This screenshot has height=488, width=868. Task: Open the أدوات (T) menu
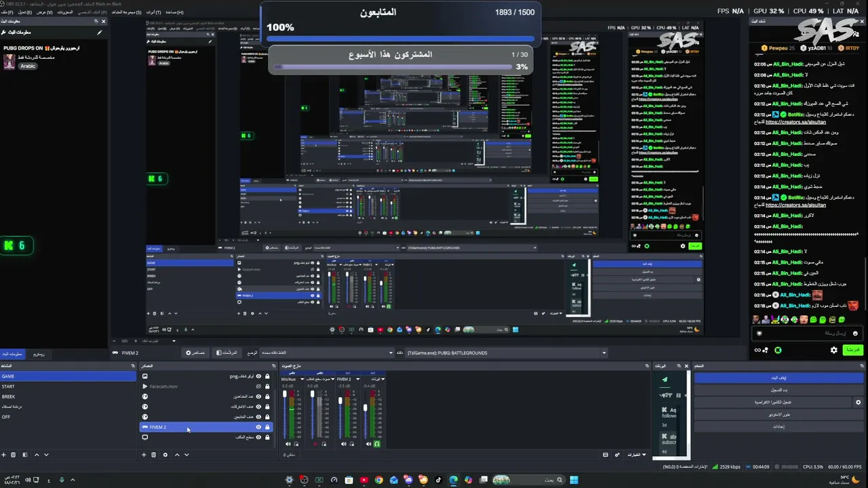pyautogui.click(x=153, y=12)
